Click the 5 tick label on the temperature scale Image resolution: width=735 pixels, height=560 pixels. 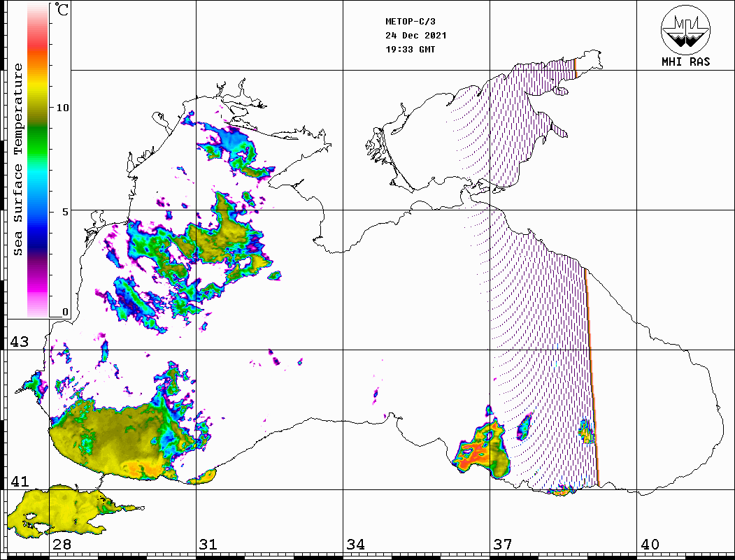click(65, 210)
